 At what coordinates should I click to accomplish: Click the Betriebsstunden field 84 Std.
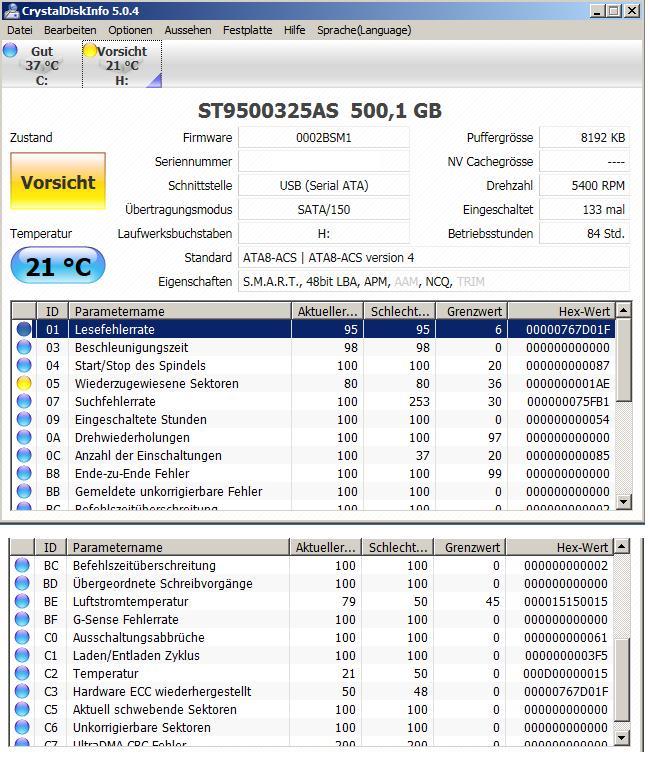[585, 233]
